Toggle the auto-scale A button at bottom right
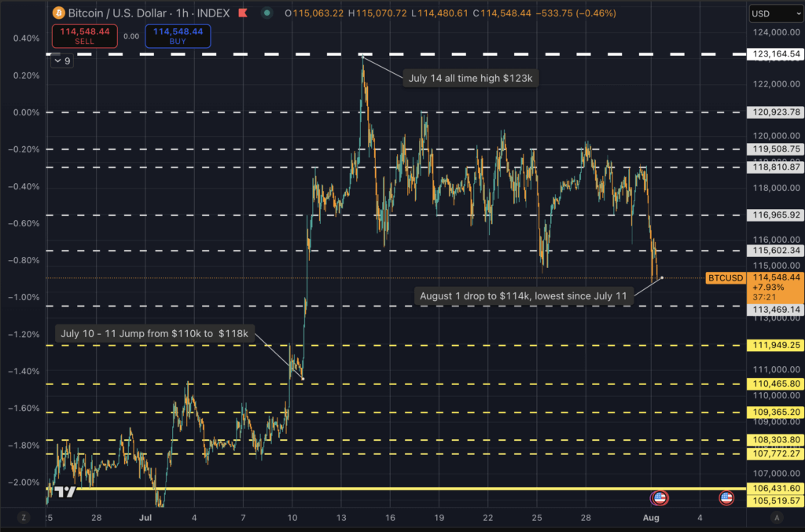 click(x=777, y=519)
